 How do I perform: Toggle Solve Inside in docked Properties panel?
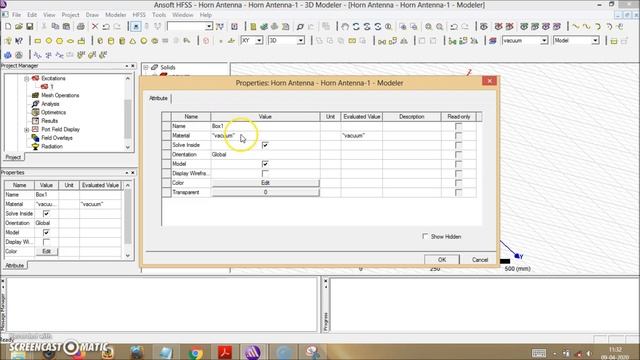[46, 213]
